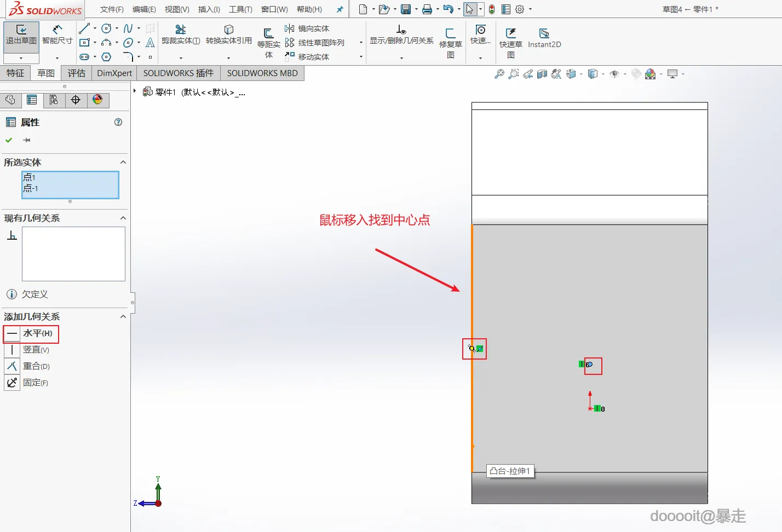Viewport: 782px width, 532px height.
Task: Open the Trim Entities dropdown arrow
Action: tap(181, 57)
